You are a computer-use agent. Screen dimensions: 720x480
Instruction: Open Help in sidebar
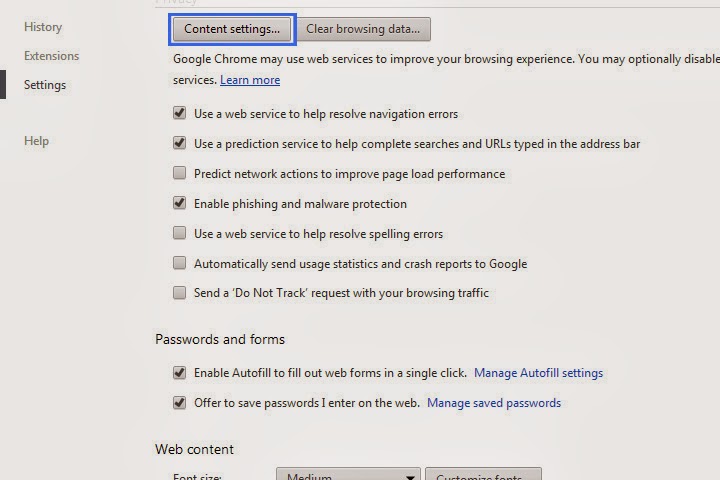[36, 141]
